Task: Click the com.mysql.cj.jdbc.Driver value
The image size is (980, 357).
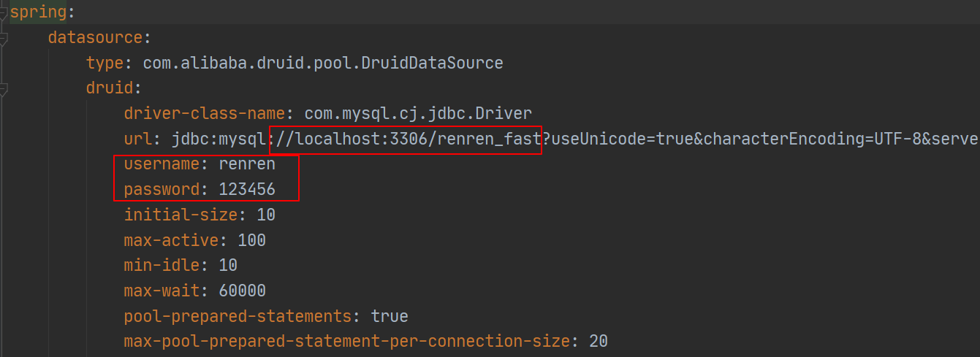Action: pos(418,114)
